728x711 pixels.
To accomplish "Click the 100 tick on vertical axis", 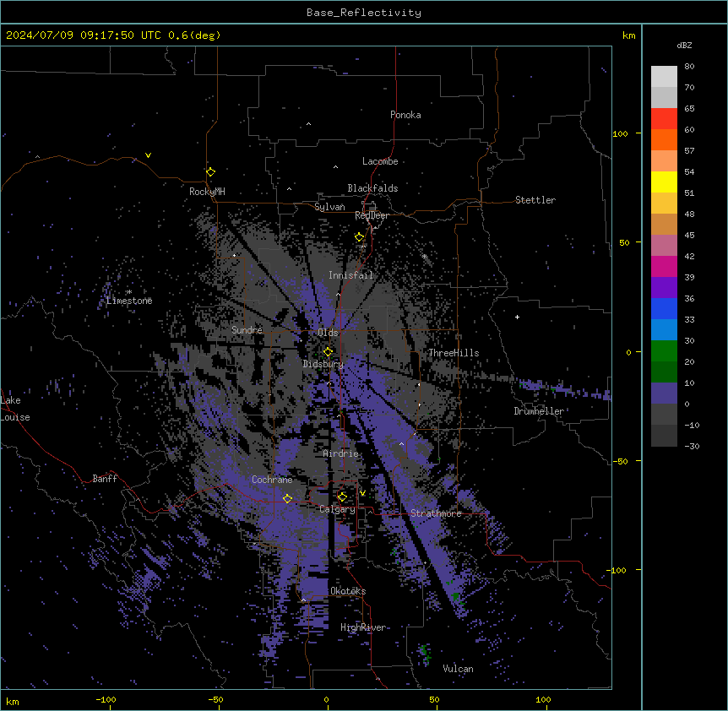I will 620,133.
